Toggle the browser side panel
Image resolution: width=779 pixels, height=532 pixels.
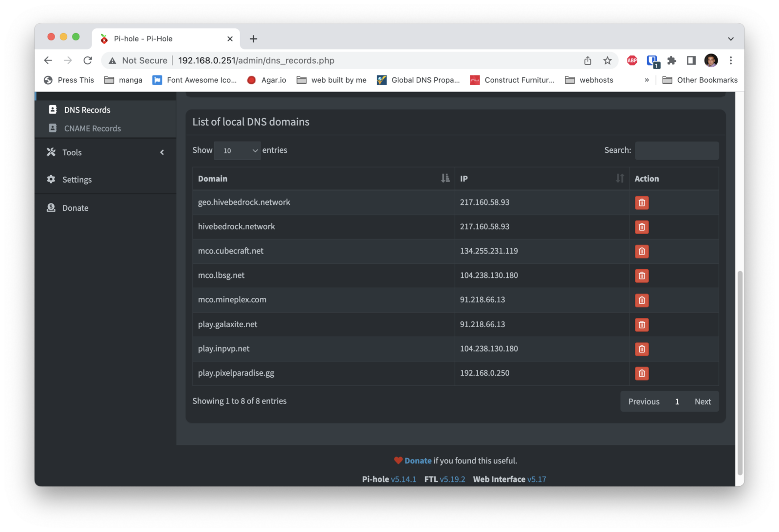[691, 60]
